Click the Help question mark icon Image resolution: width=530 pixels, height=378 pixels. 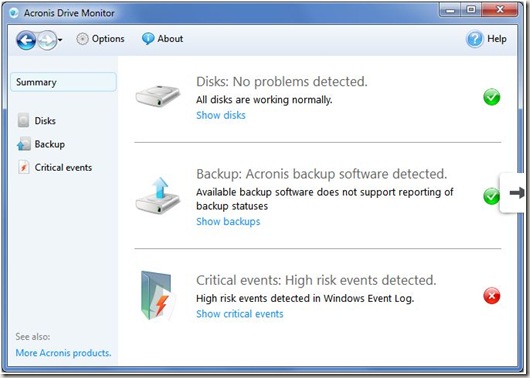tap(475, 39)
